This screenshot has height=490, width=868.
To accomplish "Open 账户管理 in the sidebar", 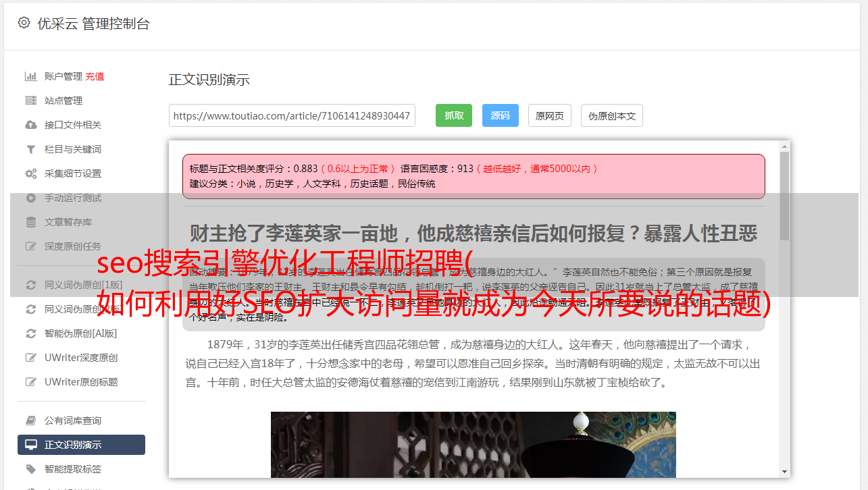I will tap(63, 76).
